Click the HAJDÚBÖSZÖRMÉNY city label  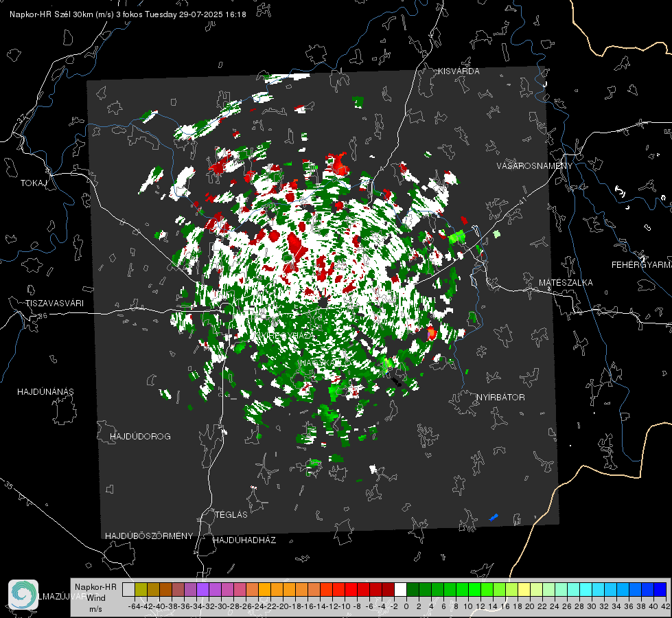(149, 536)
